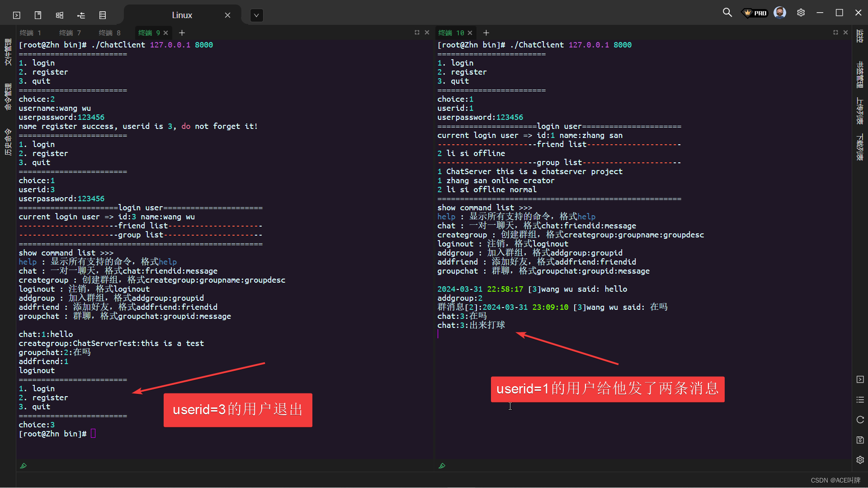Close the Linux session tab
This screenshot has height=488, width=868.
pyautogui.click(x=227, y=15)
